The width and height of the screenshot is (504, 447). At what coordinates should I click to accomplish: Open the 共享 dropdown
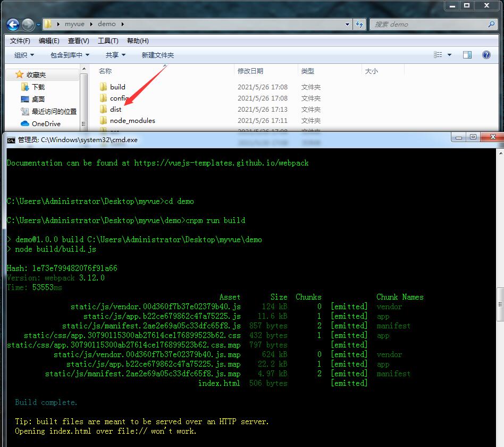(115, 55)
